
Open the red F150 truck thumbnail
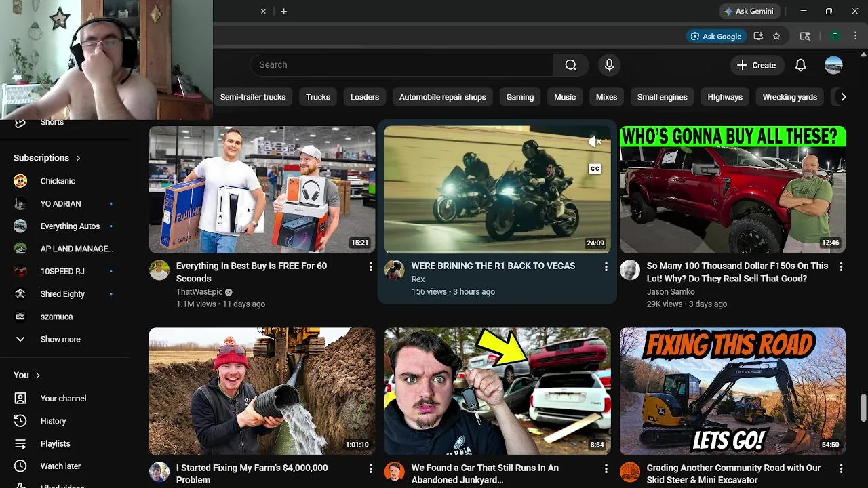click(732, 190)
